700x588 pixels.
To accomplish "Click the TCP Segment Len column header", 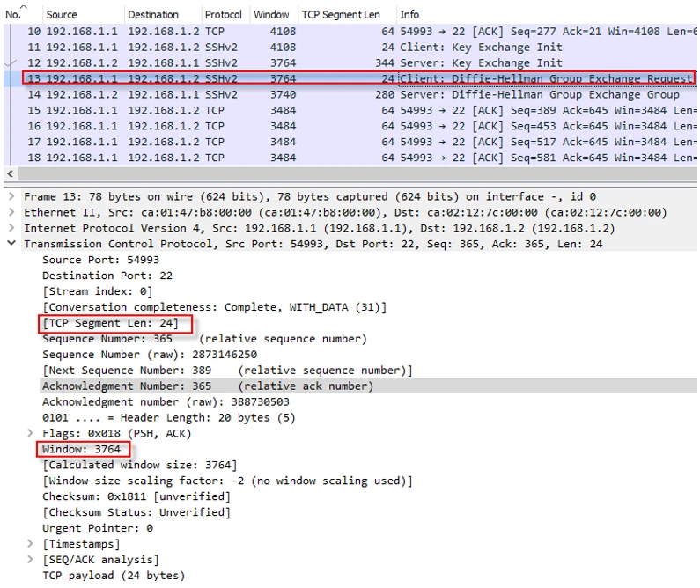I will click(x=341, y=14).
